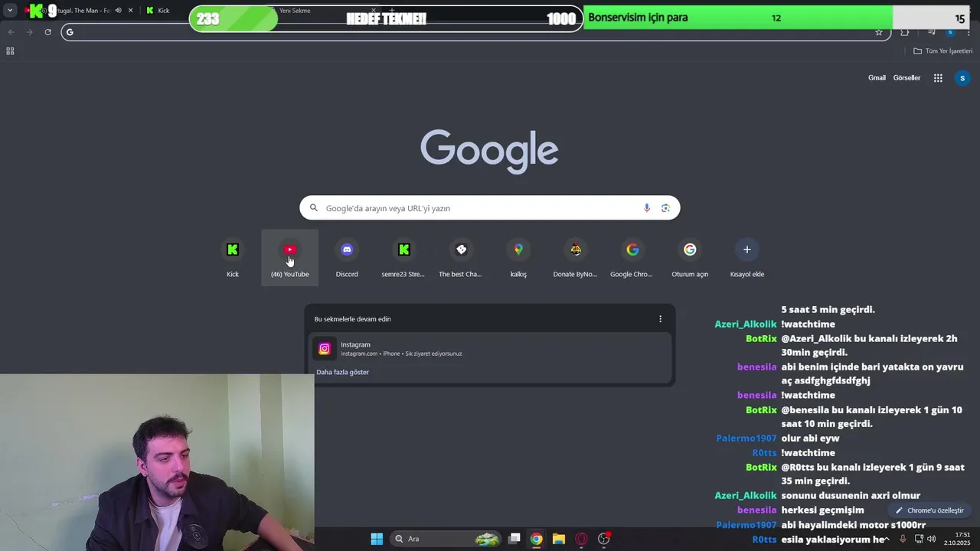980x551 pixels.
Task: Switch to Chrome in the taskbar
Action: tap(537, 539)
